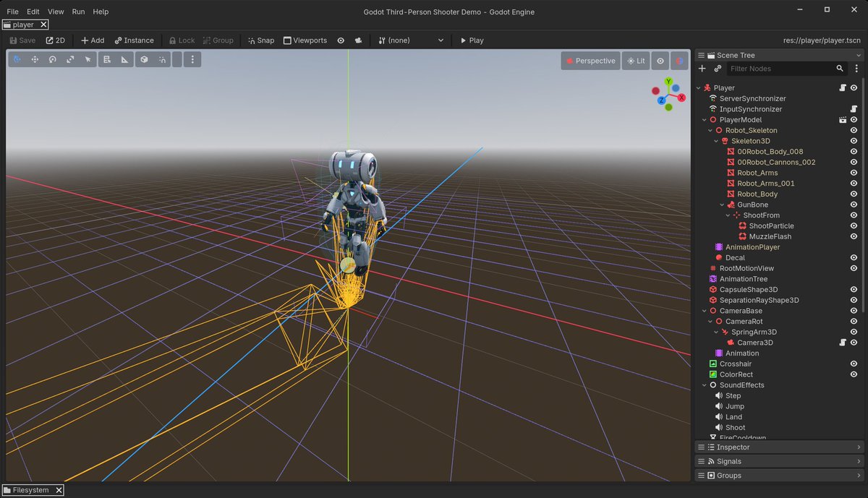
Task: Open the Viewports button
Action: (305, 40)
